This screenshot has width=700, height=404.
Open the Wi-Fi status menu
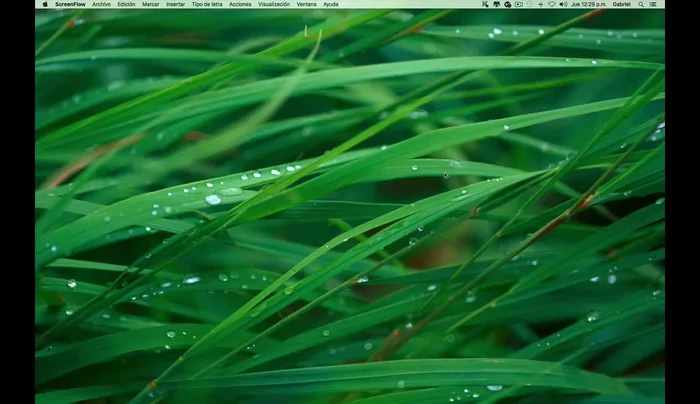(552, 4)
